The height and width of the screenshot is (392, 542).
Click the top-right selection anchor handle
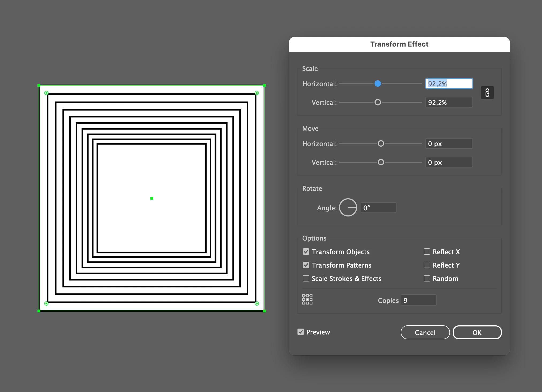[x=264, y=85]
